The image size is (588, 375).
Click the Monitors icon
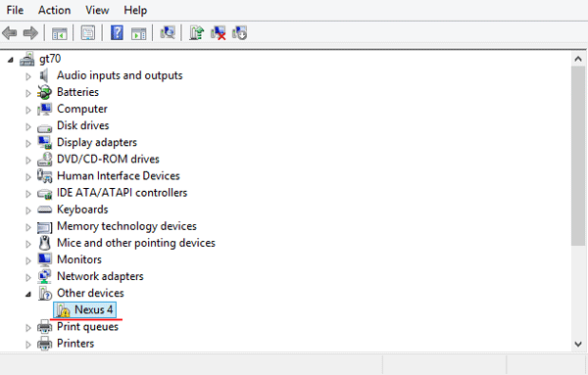45,260
